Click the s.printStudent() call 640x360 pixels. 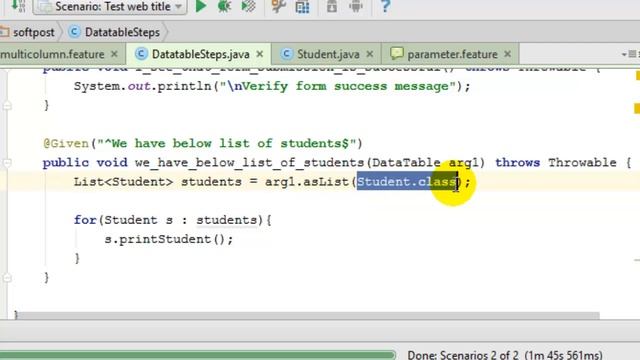(169, 239)
